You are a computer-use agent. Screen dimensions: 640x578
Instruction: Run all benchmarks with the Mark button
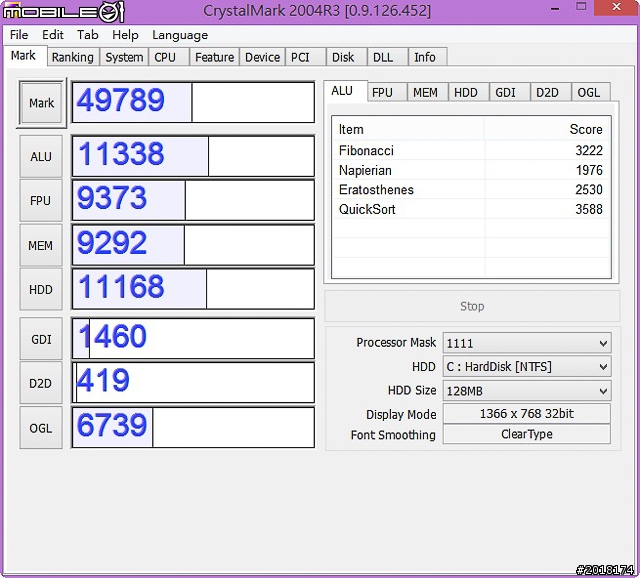click(x=41, y=103)
